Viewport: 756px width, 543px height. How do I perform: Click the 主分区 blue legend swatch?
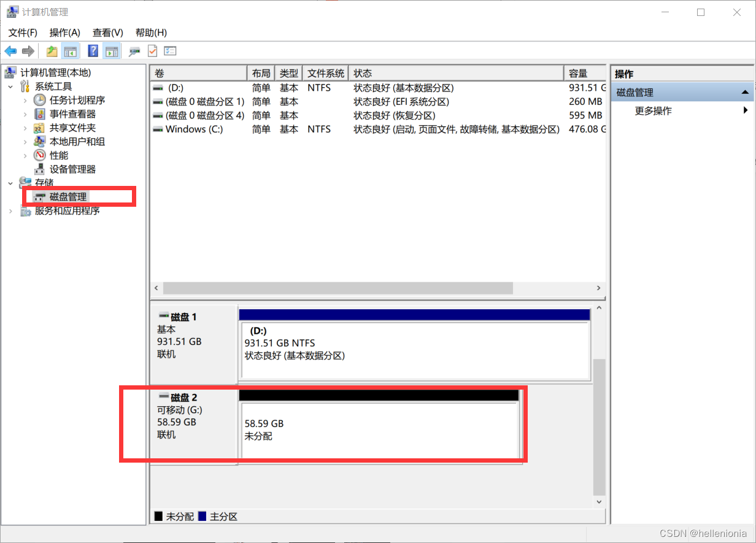202,517
